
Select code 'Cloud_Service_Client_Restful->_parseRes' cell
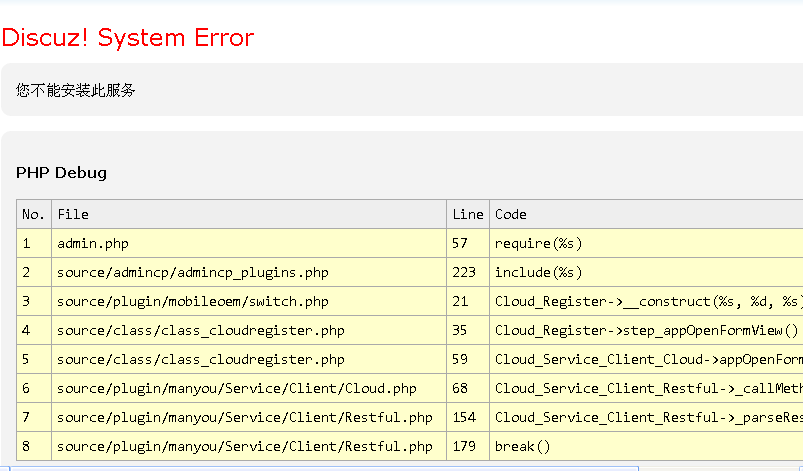(646, 417)
